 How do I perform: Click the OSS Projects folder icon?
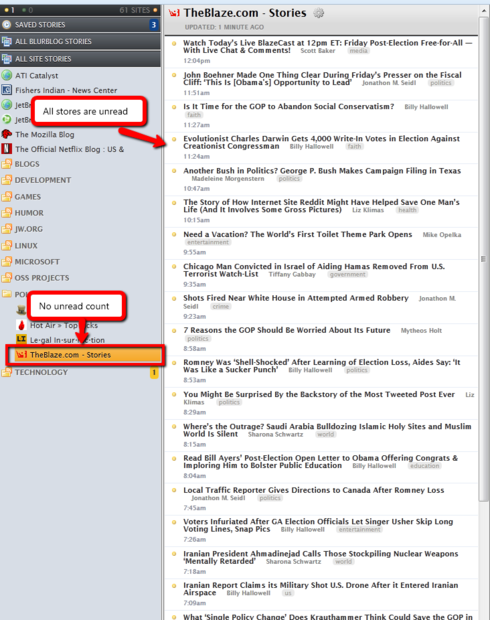[x=7, y=278]
